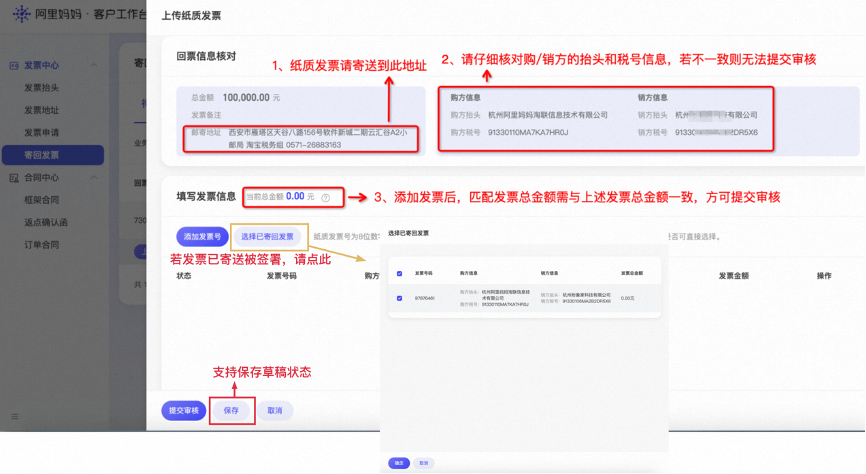Click the 发票号码 column header in main table
This screenshot has width=866, height=474.
click(282, 276)
